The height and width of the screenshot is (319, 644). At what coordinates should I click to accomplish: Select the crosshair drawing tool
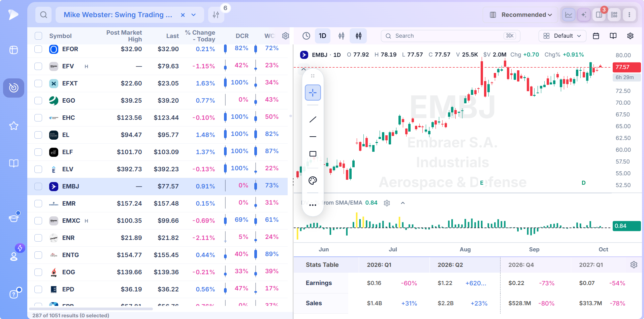point(313,93)
